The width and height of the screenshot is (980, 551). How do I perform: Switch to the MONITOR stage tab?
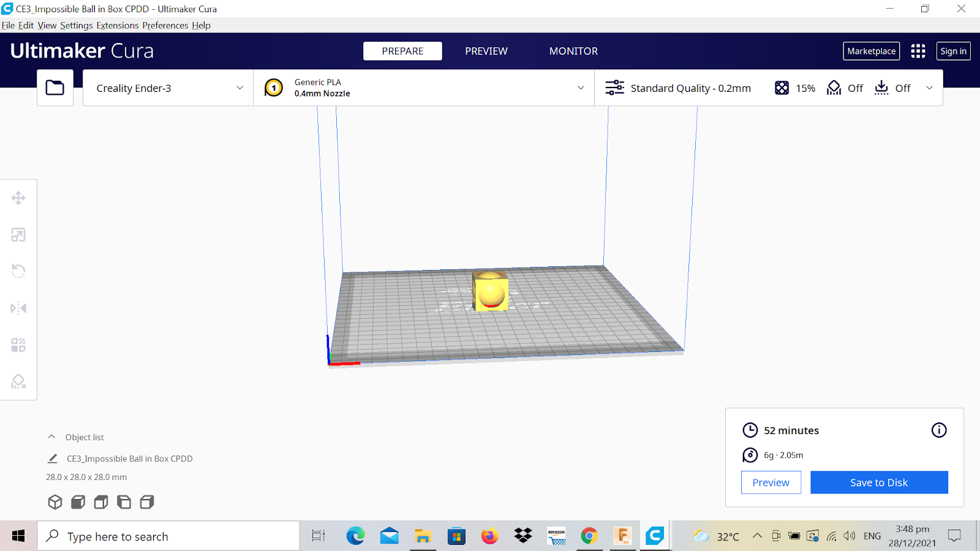pos(573,51)
